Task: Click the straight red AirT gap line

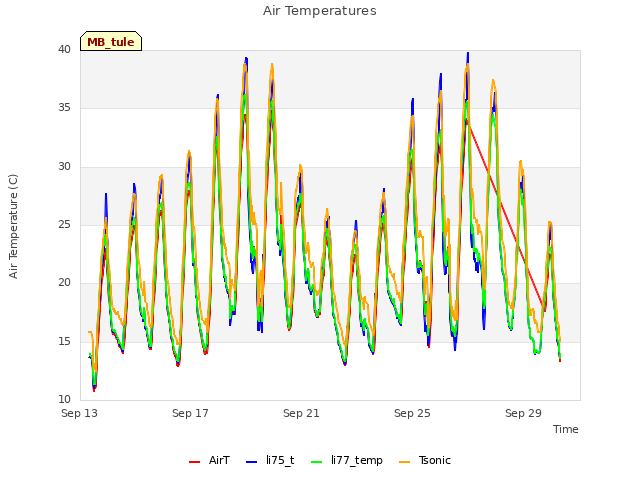Action: pyautogui.click(x=505, y=214)
